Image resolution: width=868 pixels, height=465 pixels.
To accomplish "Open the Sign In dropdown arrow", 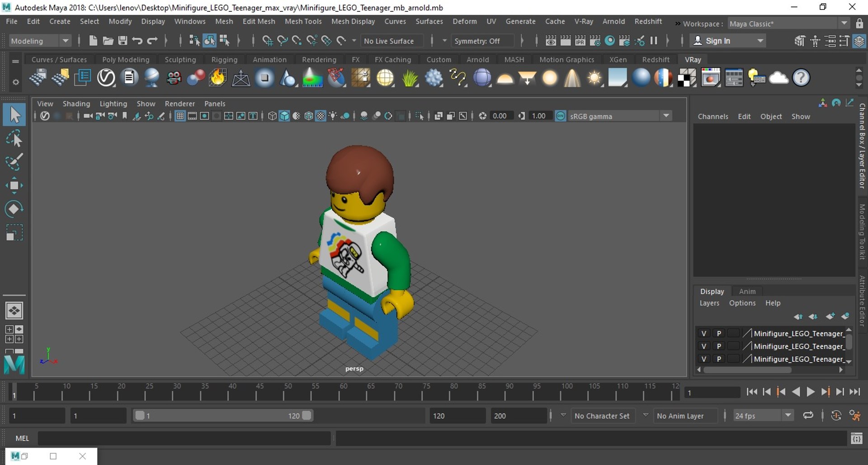I will pyautogui.click(x=760, y=41).
